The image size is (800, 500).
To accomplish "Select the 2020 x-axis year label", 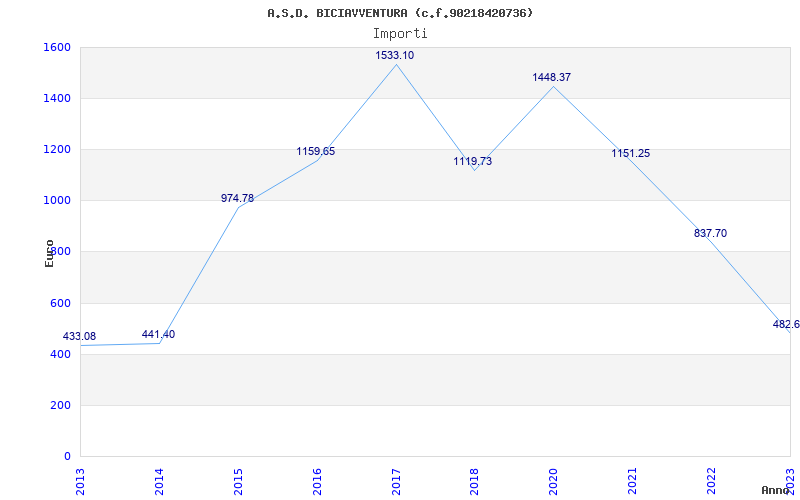I will (553, 482).
